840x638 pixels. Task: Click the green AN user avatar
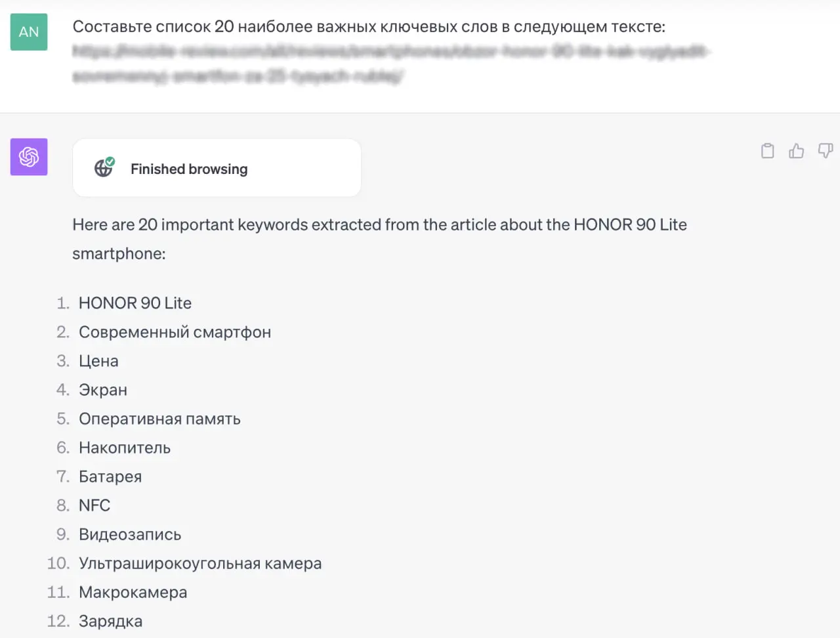pyautogui.click(x=29, y=32)
